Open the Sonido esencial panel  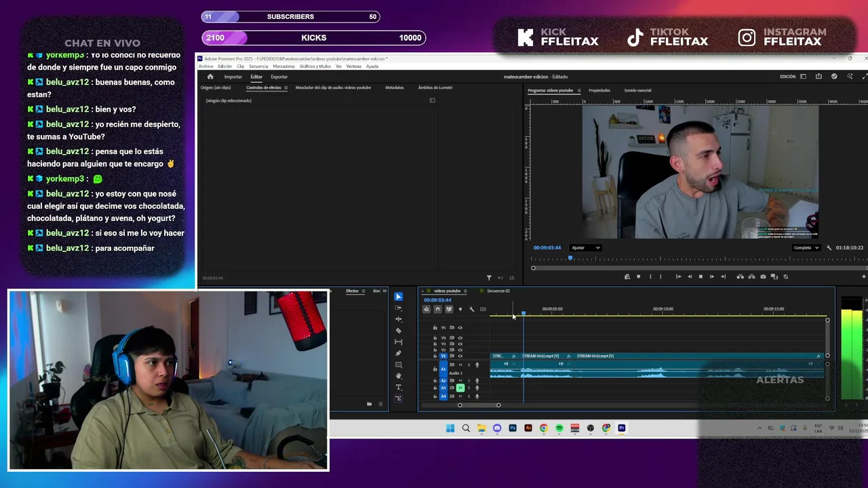tap(637, 91)
